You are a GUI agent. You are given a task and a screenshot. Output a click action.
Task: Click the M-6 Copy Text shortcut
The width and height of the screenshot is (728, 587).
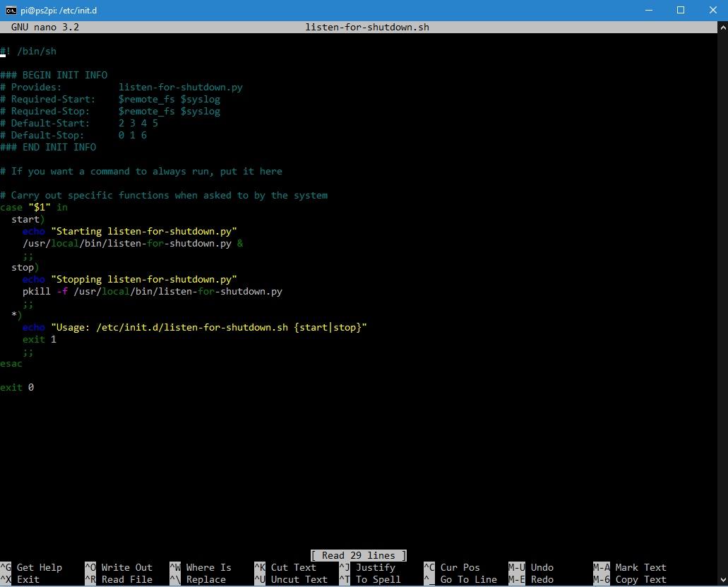pos(630,579)
